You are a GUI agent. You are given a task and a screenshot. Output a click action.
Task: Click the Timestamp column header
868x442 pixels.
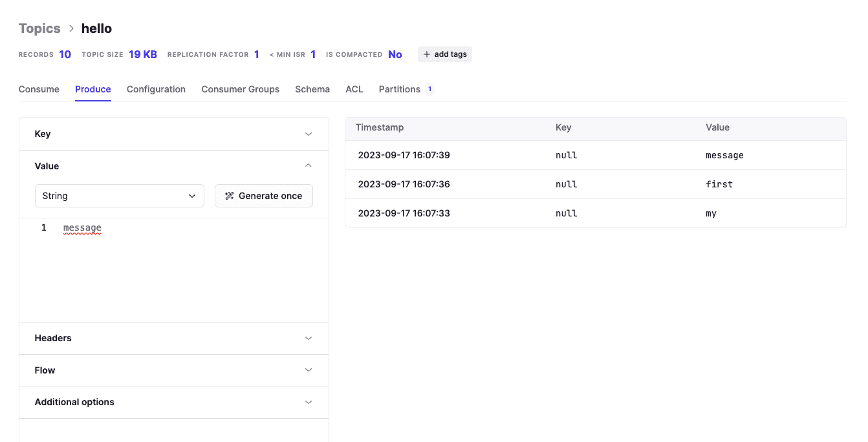pos(380,127)
